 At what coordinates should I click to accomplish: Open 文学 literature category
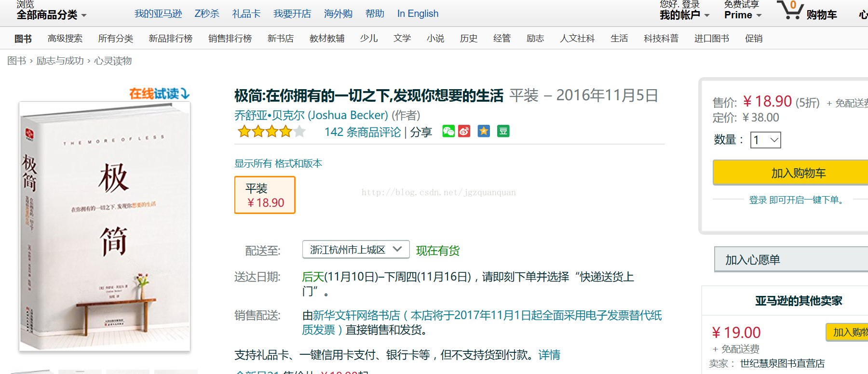pos(402,39)
